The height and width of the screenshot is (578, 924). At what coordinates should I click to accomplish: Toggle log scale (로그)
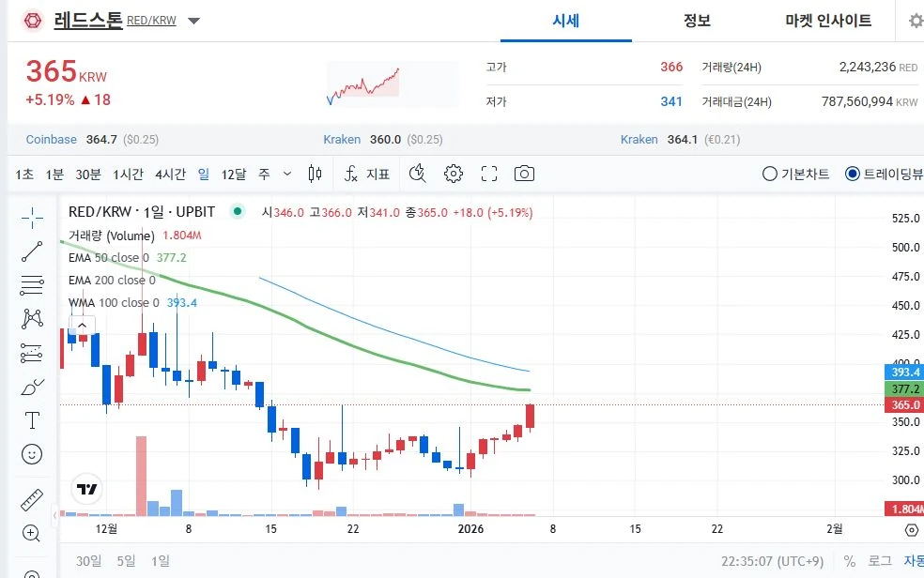pyautogui.click(x=879, y=561)
